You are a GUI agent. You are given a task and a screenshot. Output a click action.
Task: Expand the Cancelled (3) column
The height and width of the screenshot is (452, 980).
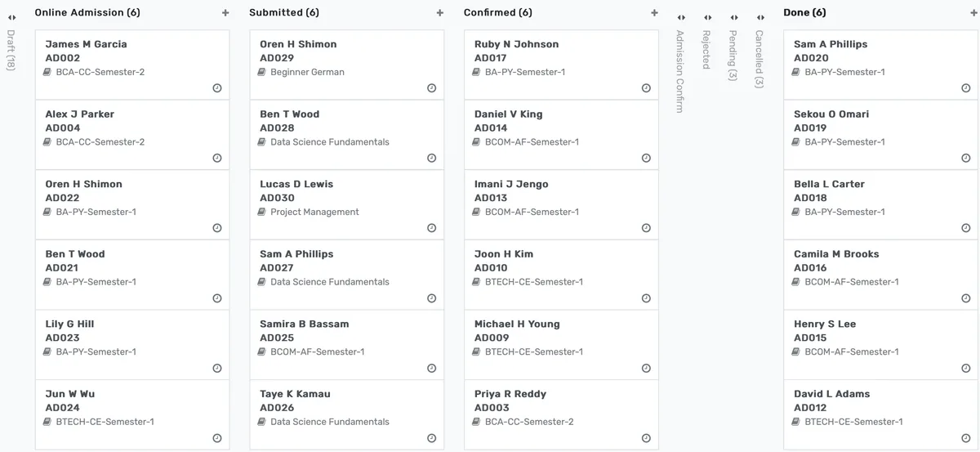759,17
